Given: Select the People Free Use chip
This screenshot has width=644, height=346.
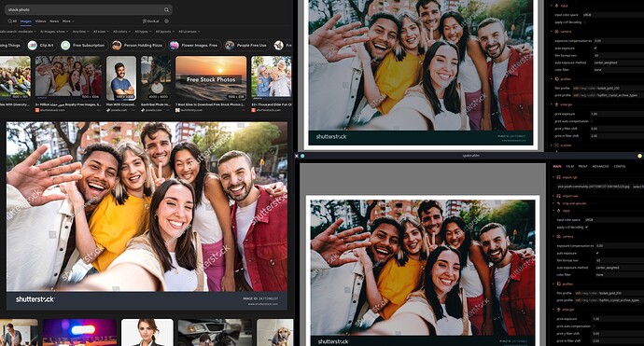Looking at the screenshot, I should pyautogui.click(x=246, y=45).
